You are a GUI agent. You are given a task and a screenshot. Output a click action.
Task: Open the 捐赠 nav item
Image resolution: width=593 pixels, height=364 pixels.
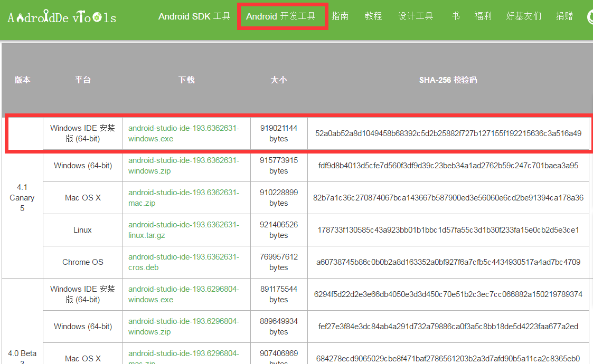pos(564,16)
